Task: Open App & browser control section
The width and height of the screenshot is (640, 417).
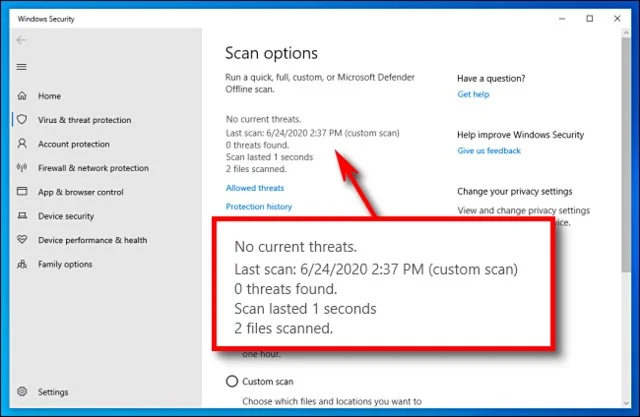Action: 80,192
